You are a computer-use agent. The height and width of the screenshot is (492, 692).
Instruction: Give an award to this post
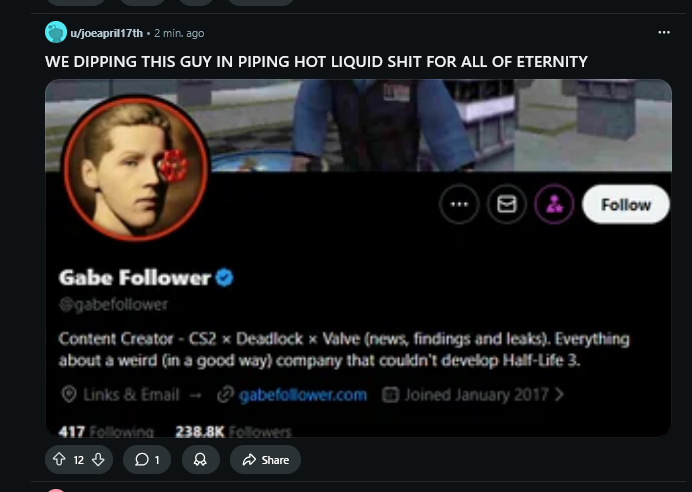tap(201, 460)
